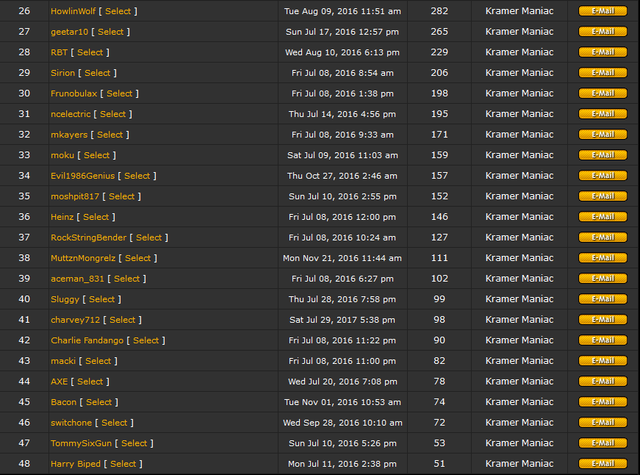
Task: Click the post count 51
Action: pyautogui.click(x=439, y=464)
